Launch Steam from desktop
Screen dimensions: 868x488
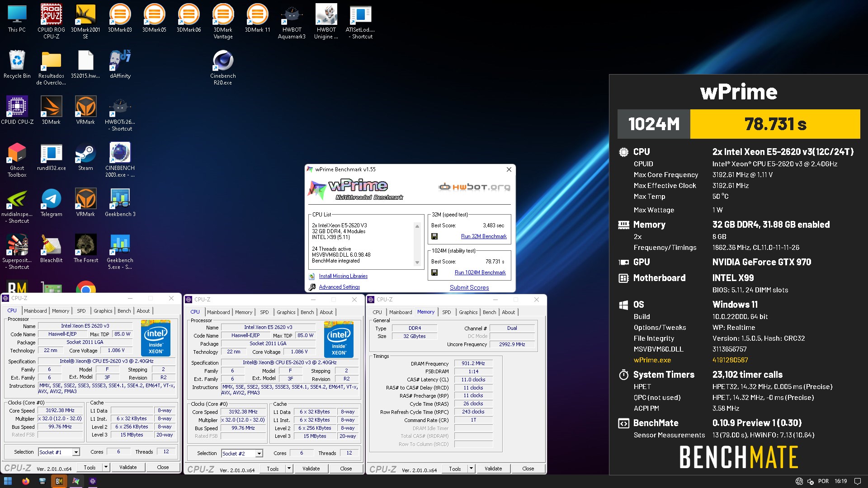(x=85, y=156)
